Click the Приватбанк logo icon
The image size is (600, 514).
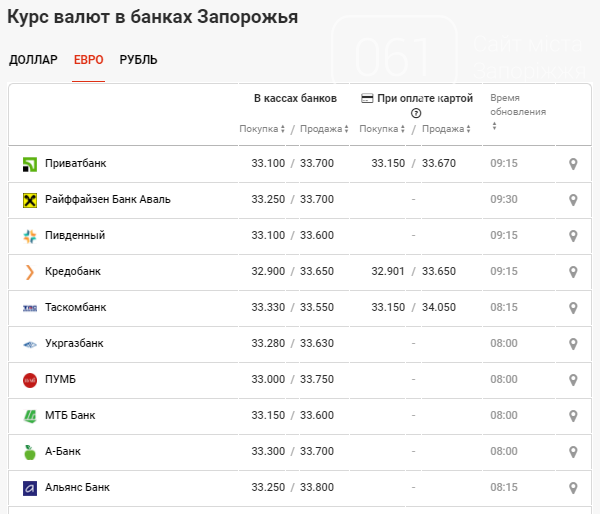pyautogui.click(x=30, y=164)
